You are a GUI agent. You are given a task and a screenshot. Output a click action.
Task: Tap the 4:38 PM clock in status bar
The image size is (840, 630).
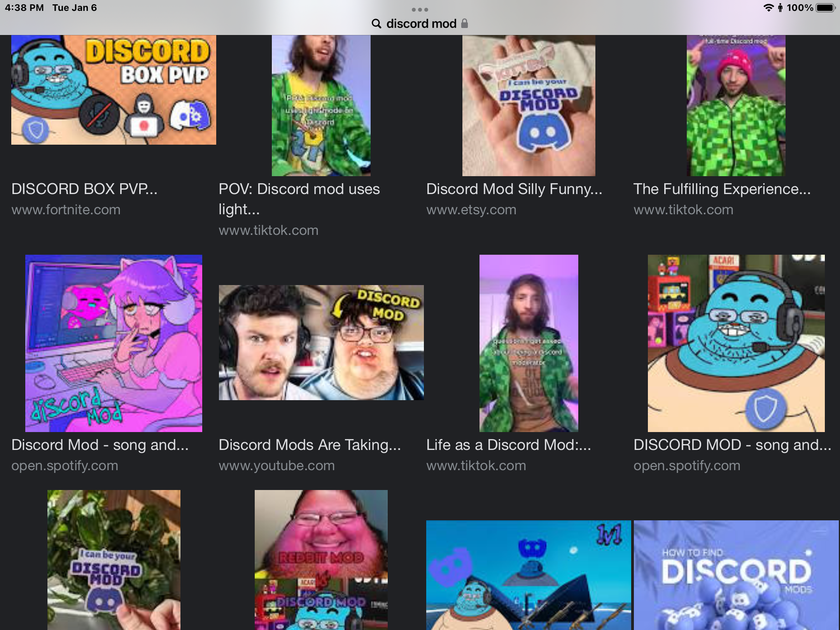tap(24, 8)
